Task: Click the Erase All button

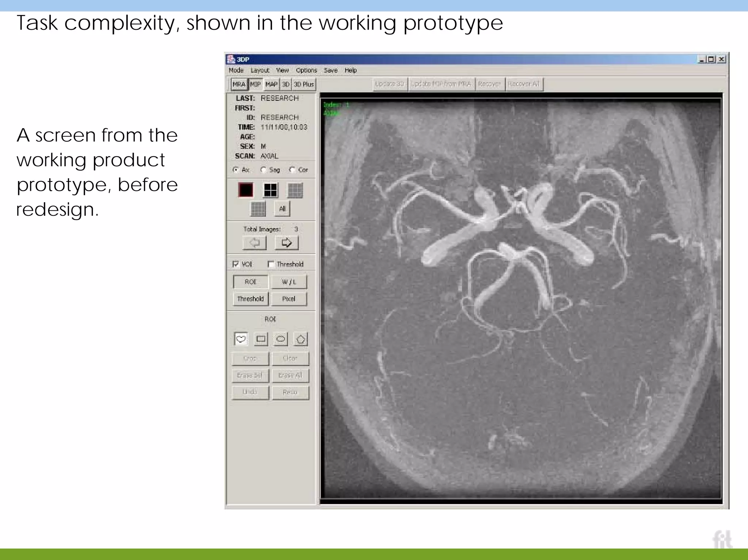Action: point(290,375)
